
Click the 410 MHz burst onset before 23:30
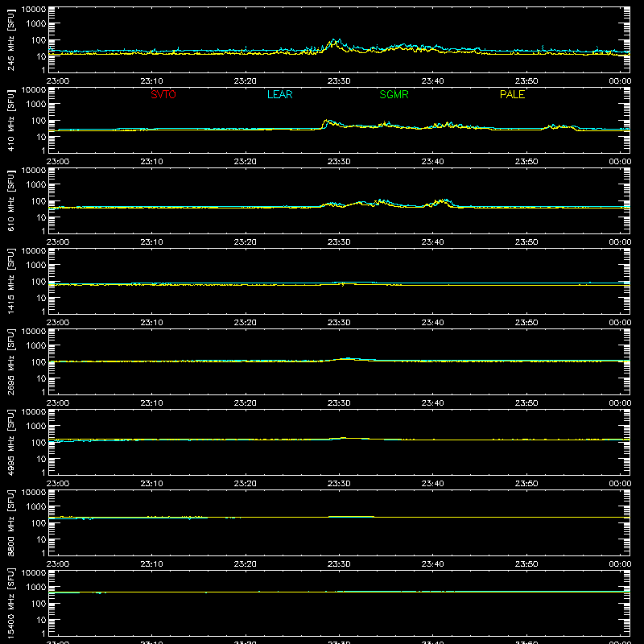(x=324, y=124)
